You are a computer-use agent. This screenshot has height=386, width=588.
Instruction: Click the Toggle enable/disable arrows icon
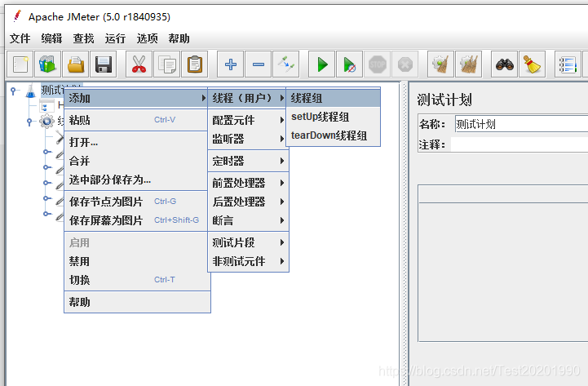tap(285, 64)
